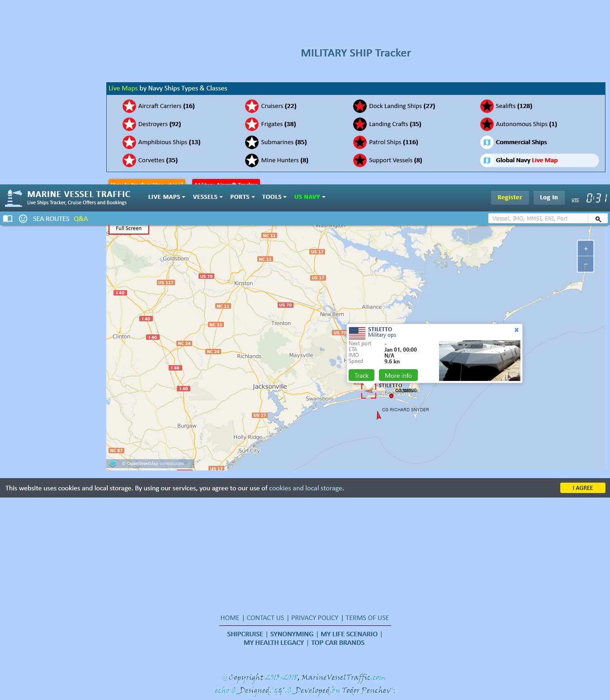The height and width of the screenshot is (700, 610).
Task: Click the smiley face icon
Action: coord(23,219)
